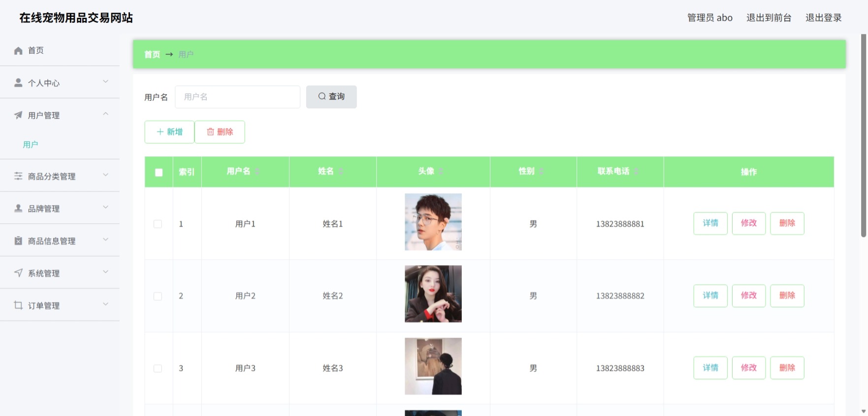Toggle the select-all checkbox in table header
Image resolution: width=868 pixels, height=416 pixels.
click(x=159, y=172)
